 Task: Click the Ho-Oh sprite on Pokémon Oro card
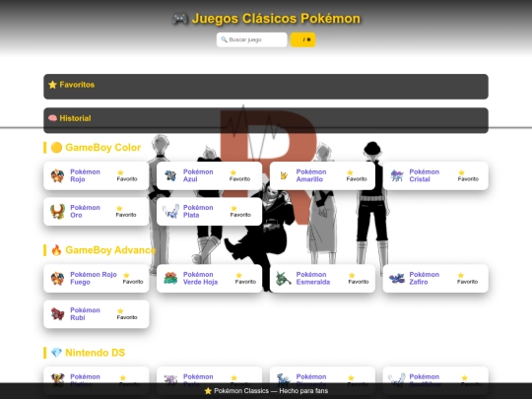pos(57,212)
